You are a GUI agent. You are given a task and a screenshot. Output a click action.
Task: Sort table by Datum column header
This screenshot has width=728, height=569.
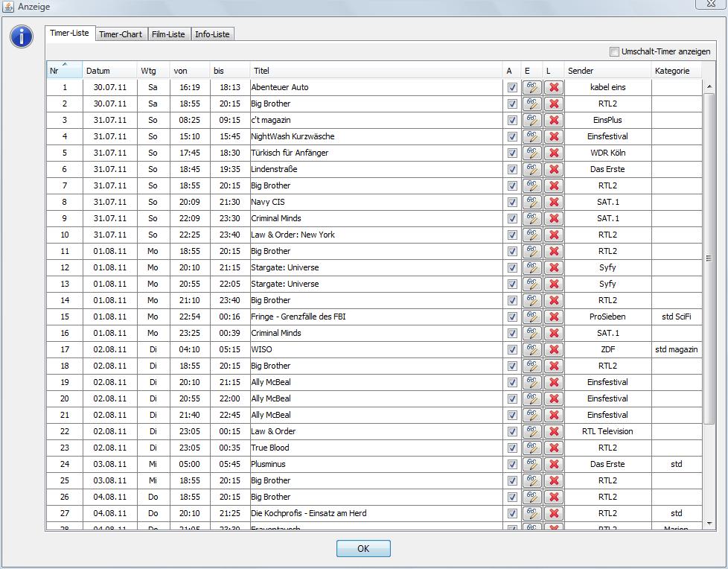point(109,71)
